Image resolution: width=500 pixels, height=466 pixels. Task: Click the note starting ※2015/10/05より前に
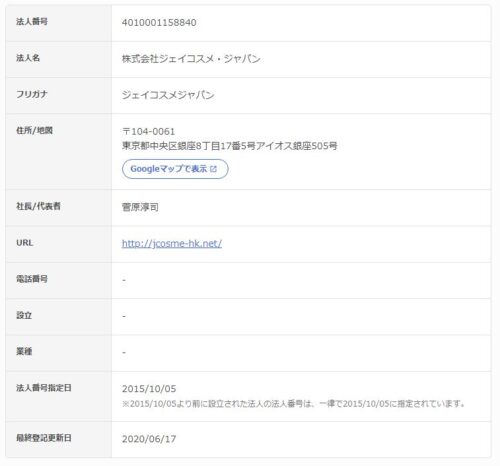[x=294, y=404]
